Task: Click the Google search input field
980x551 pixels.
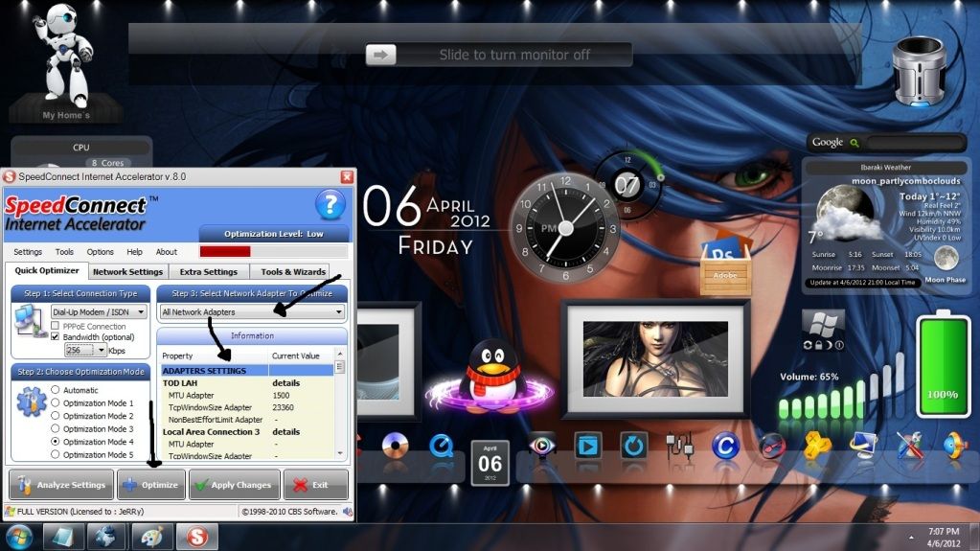Action: (x=915, y=143)
